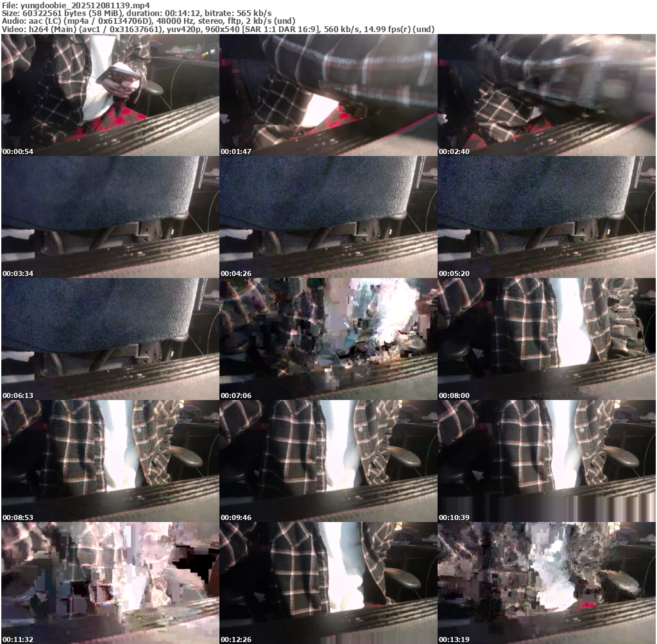
Task: Select the frame thumbnail at 00:13:19
Action: click(547, 583)
